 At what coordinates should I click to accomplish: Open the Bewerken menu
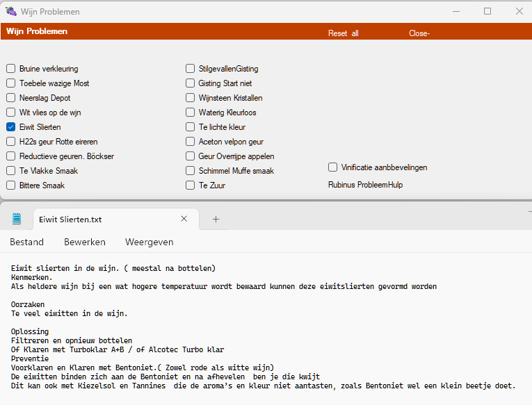point(85,242)
